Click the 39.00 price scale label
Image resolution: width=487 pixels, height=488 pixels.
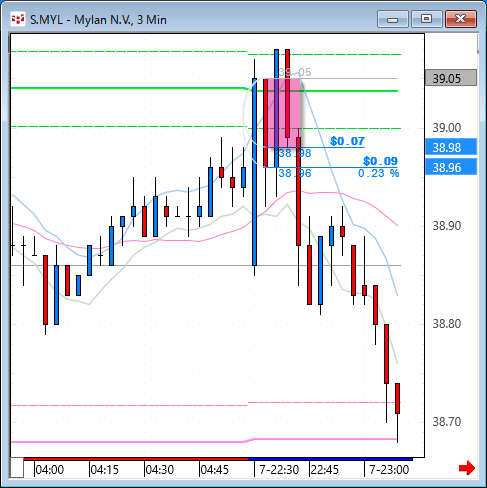point(447,128)
